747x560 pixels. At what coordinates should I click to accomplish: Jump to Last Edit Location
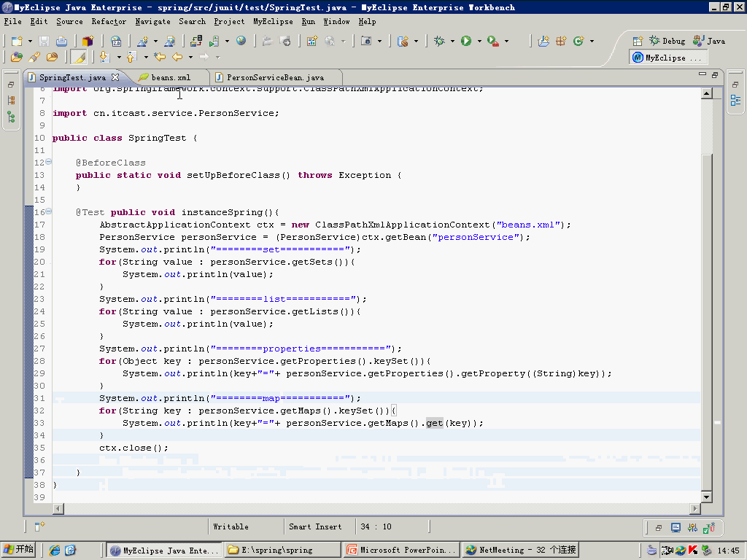point(160,57)
